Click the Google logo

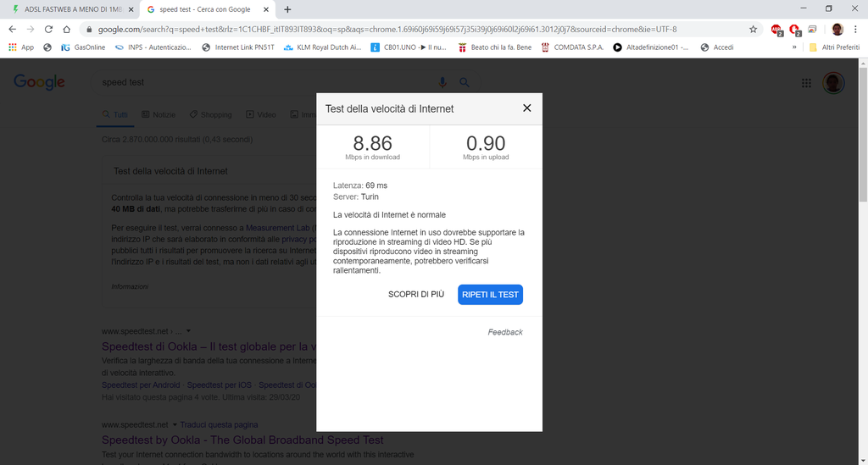tap(39, 82)
